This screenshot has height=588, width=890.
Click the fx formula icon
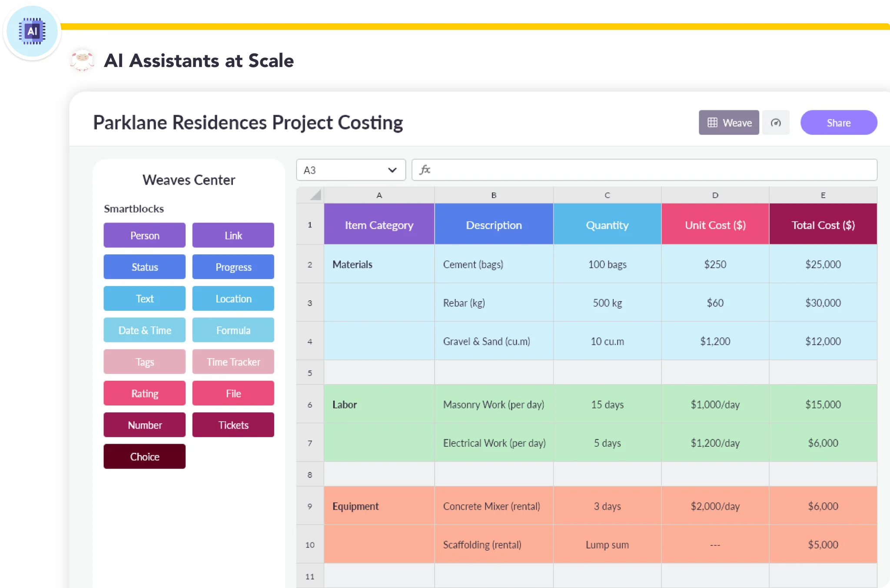[425, 170]
